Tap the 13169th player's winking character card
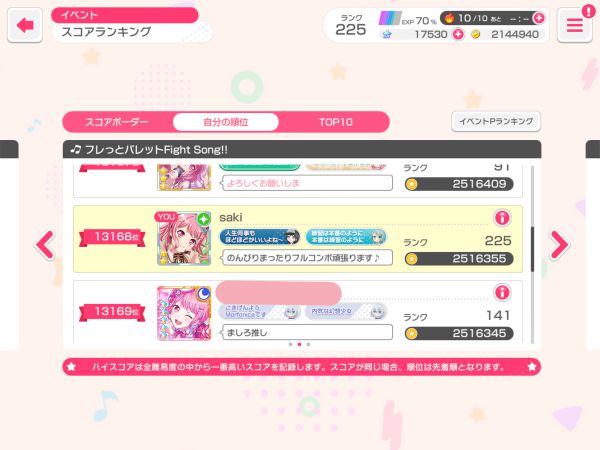The image size is (600, 450). point(184,313)
